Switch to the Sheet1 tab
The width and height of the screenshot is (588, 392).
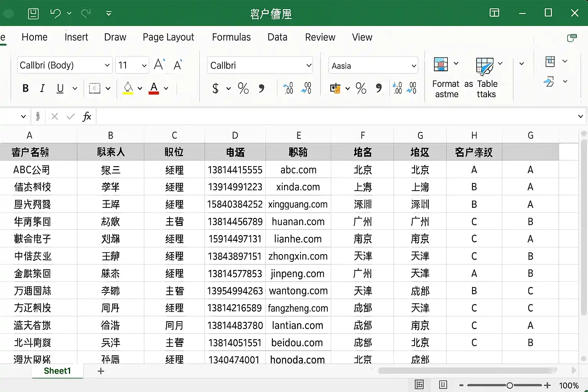tap(57, 371)
